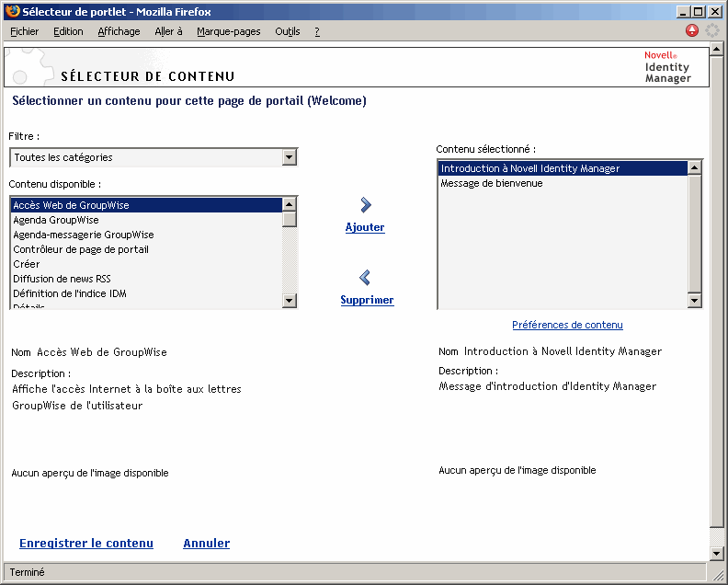Click the Ajouter right arrow icon

[x=366, y=205]
